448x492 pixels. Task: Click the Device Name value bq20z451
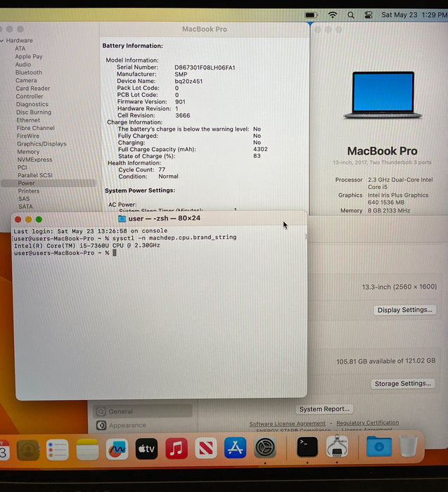[188, 82]
